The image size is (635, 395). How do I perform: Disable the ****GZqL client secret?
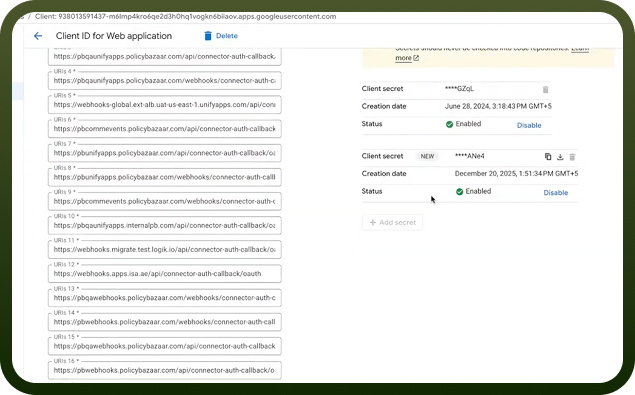coord(529,125)
